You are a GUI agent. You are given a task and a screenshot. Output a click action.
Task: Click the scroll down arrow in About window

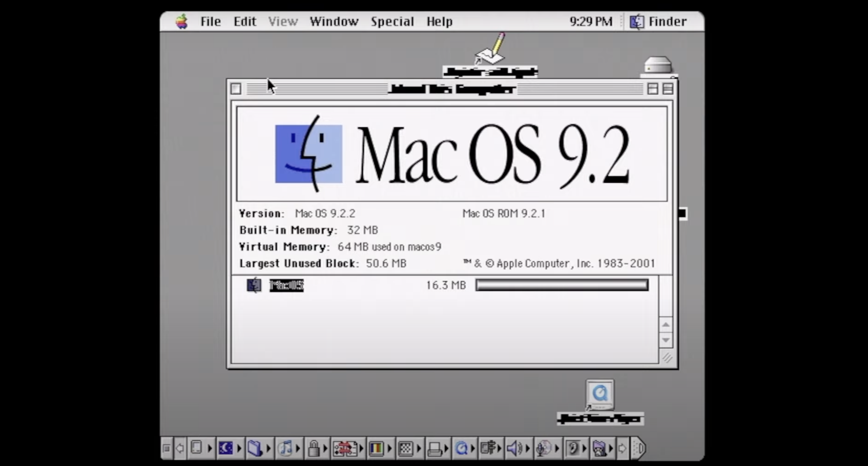pos(665,340)
